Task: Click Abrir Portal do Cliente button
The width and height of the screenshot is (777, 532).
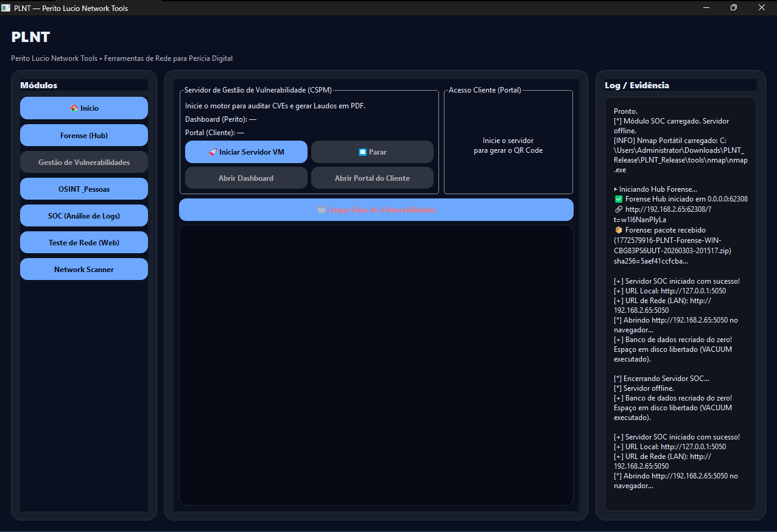Action: [x=372, y=178]
